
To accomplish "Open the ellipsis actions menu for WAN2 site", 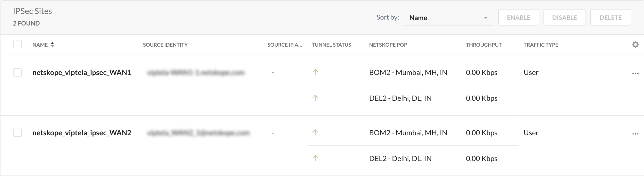I will click(x=635, y=133).
